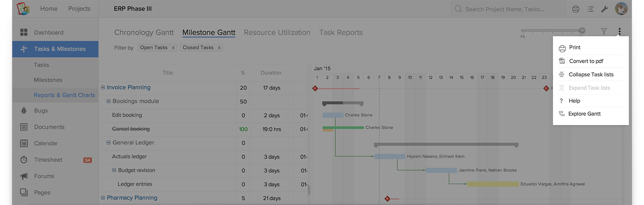Screen dimensions: 644x205
Task: Switch to the Chronology Gantt tab
Action: coord(144,33)
